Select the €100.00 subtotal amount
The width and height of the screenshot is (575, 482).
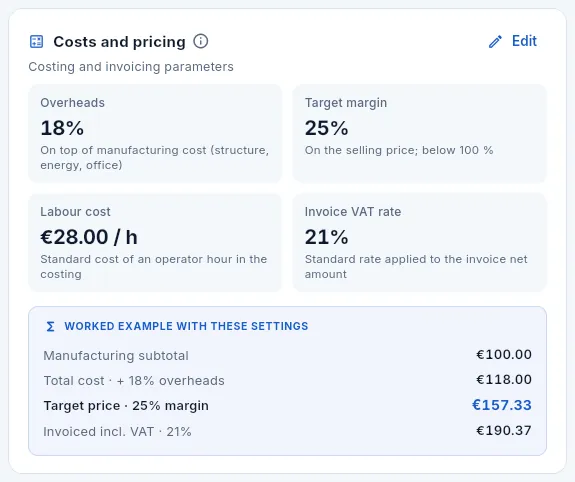click(504, 355)
